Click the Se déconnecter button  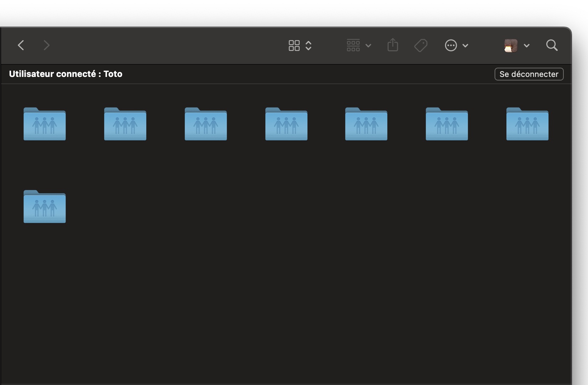click(x=529, y=74)
